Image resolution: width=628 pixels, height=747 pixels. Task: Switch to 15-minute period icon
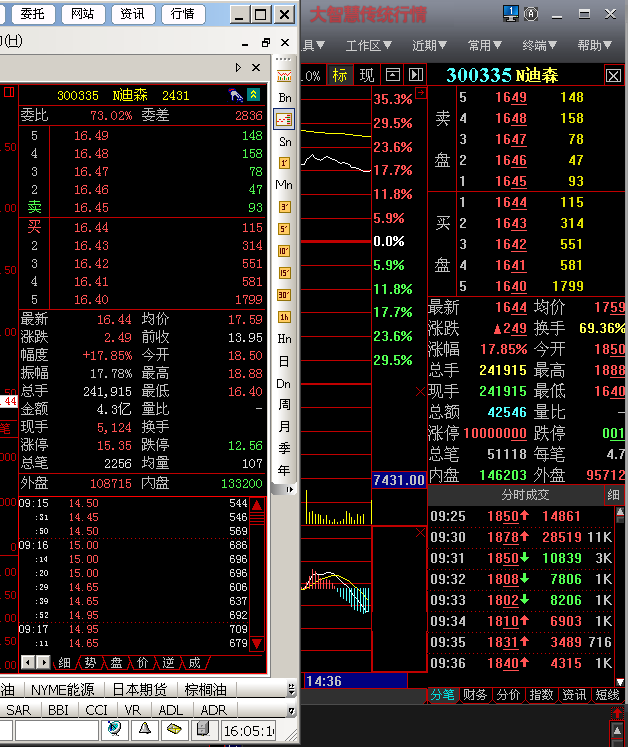[x=284, y=273]
